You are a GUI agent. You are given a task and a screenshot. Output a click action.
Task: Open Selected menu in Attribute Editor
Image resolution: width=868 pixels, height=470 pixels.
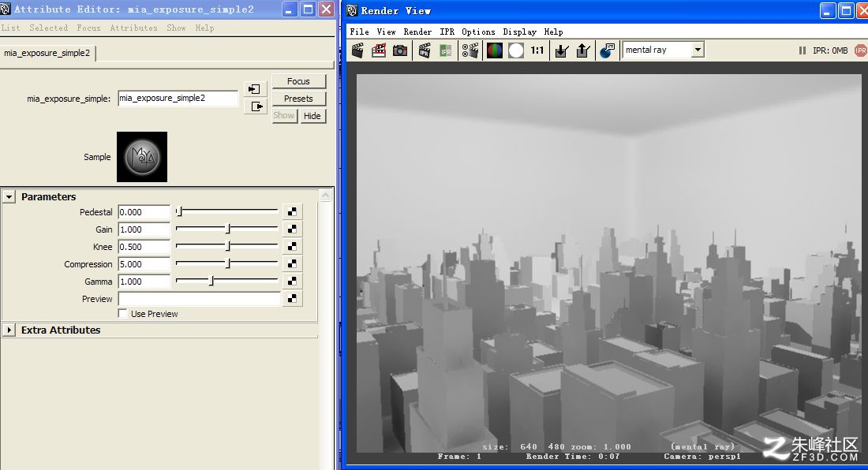click(x=49, y=28)
